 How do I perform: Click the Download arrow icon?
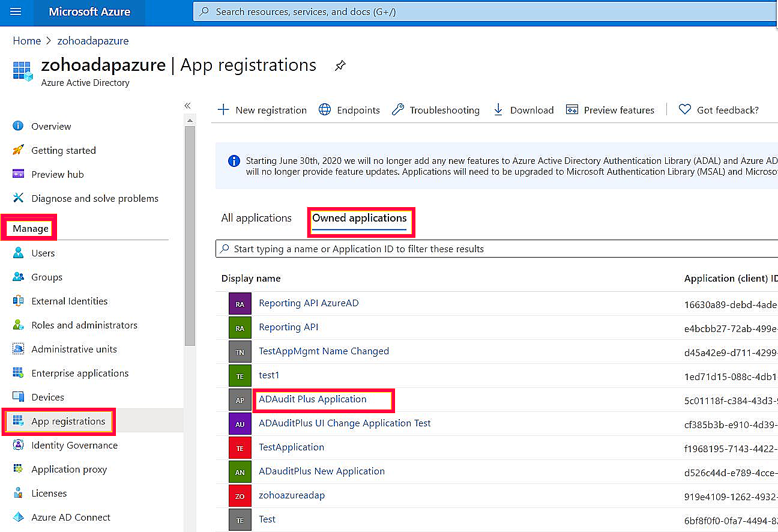coord(498,110)
